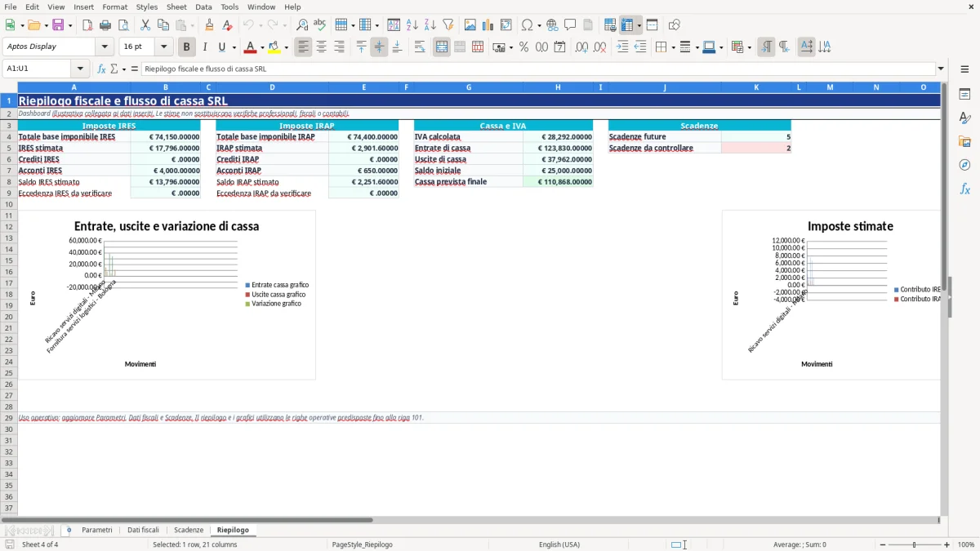Viewport: 980px width, 551px height.
Task: Open font name dropdown
Action: [x=104, y=47]
